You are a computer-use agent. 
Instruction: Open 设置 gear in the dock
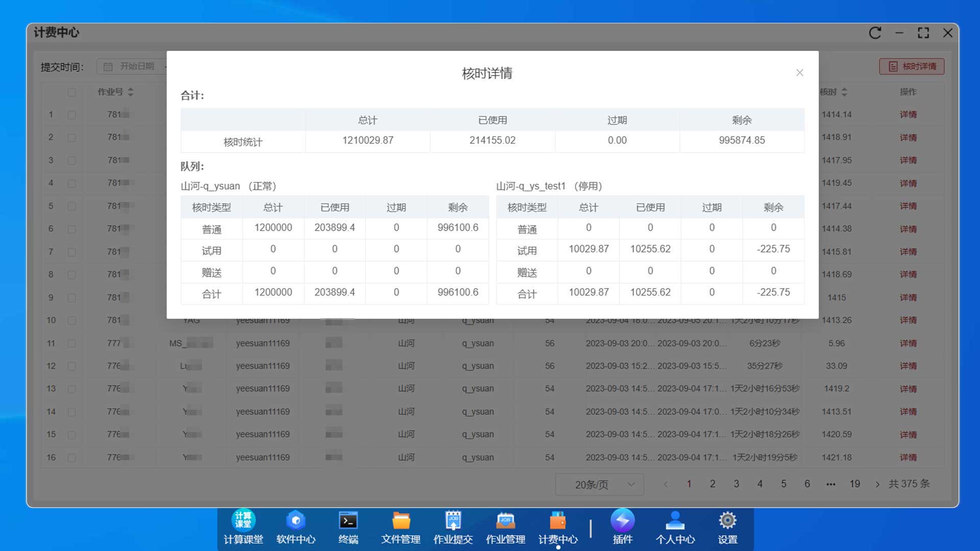pos(727,527)
